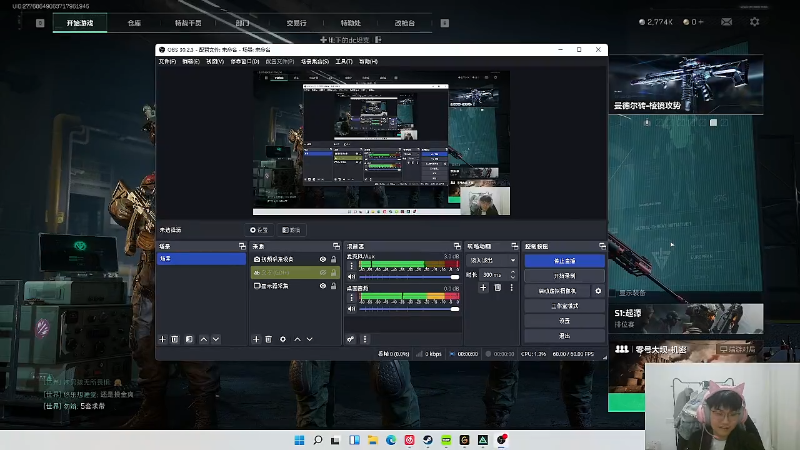The image size is (800, 450).
Task: Show the hidden highlighted source via eye
Action: [323, 272]
